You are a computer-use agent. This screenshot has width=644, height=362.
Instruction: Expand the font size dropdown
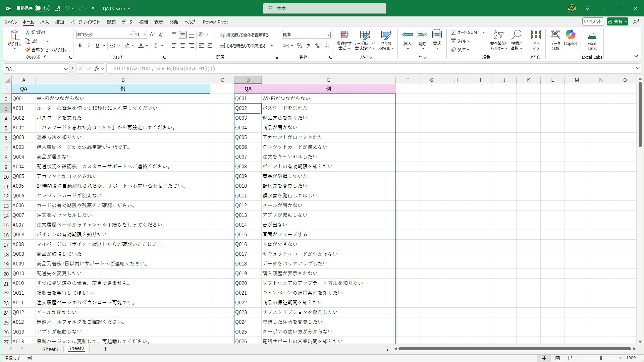145,35
